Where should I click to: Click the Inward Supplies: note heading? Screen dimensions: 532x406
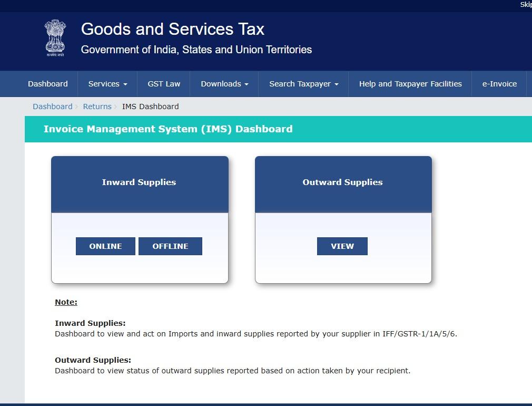point(90,323)
